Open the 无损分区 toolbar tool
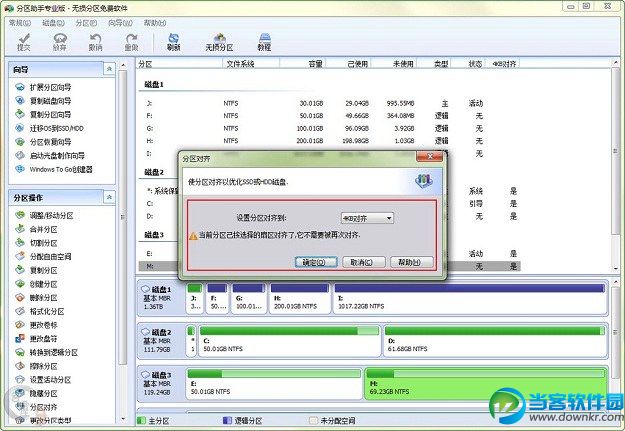This screenshot has width=625, height=431. pyautogui.click(x=219, y=42)
